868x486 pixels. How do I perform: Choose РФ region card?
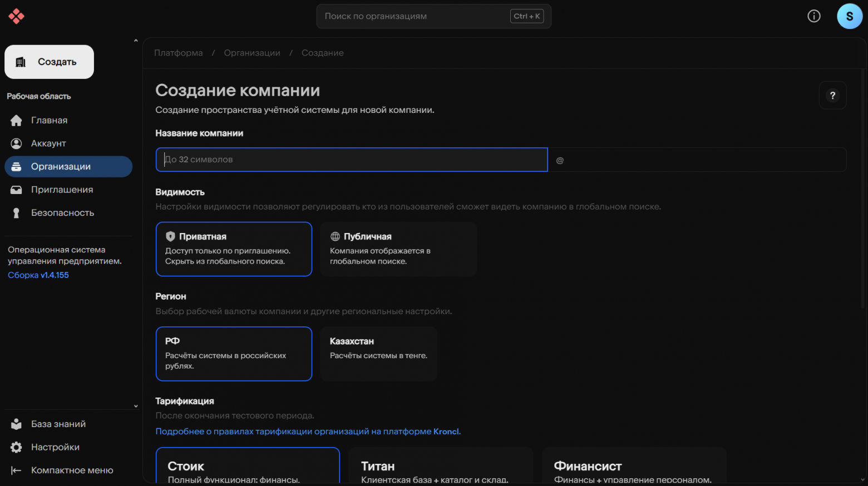(x=234, y=354)
